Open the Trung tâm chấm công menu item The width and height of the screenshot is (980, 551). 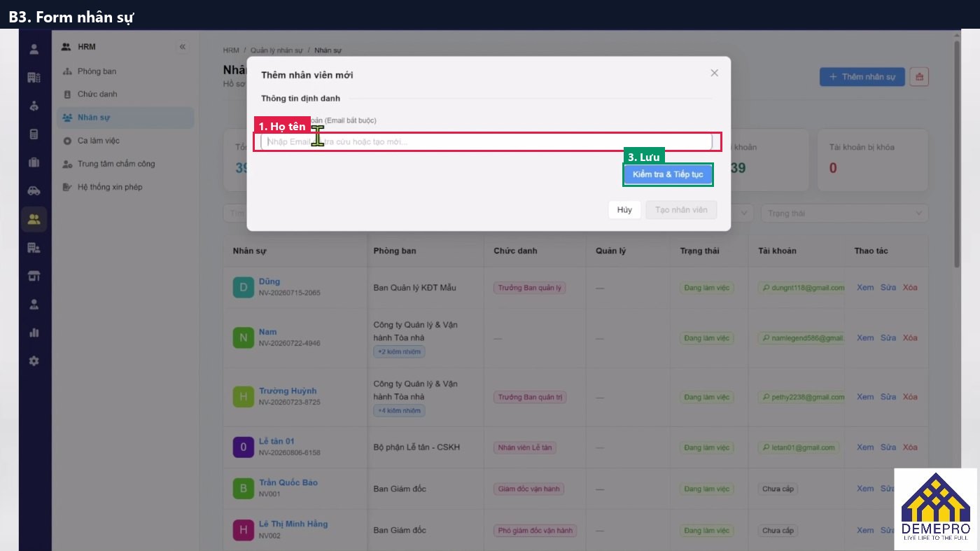pyautogui.click(x=125, y=164)
